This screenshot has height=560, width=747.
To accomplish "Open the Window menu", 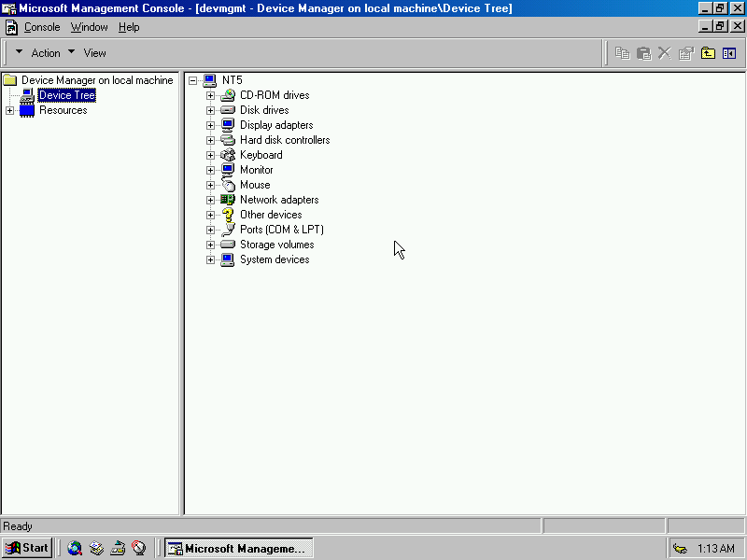I will tap(90, 27).
